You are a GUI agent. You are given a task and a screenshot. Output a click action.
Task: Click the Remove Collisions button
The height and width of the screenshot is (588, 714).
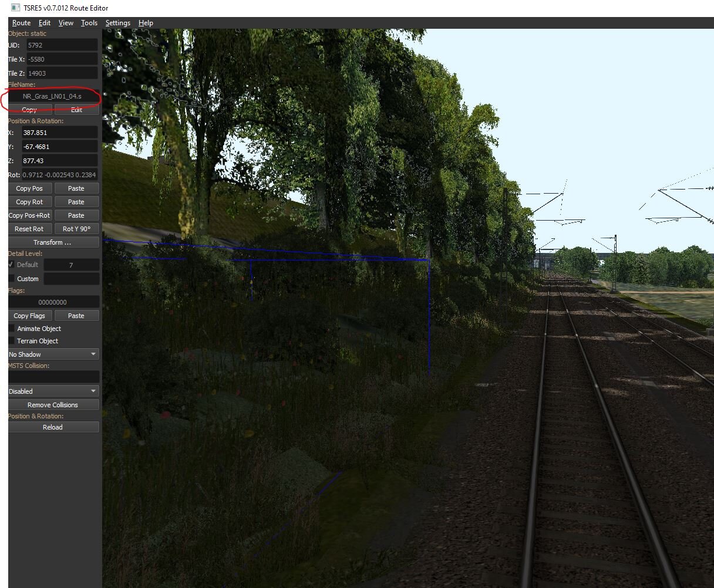pos(53,405)
